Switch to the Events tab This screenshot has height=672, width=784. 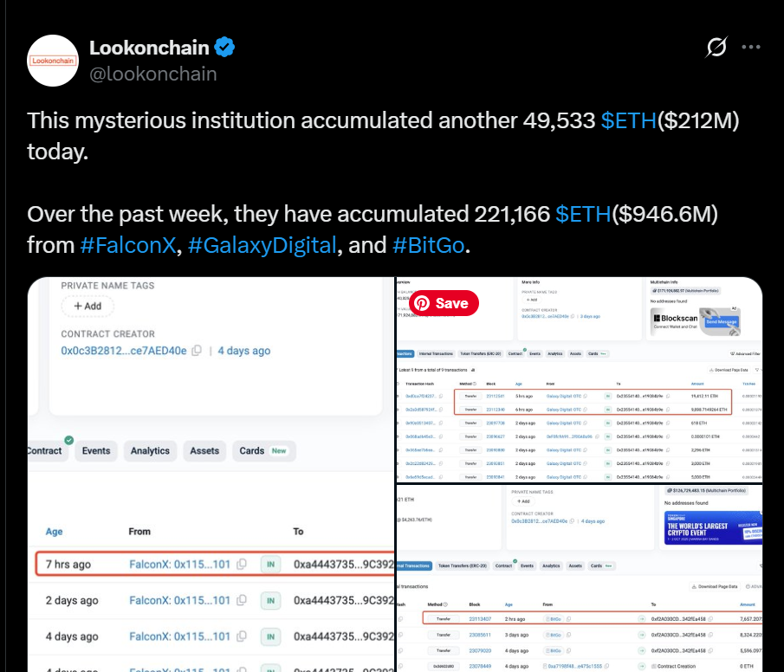(96, 450)
